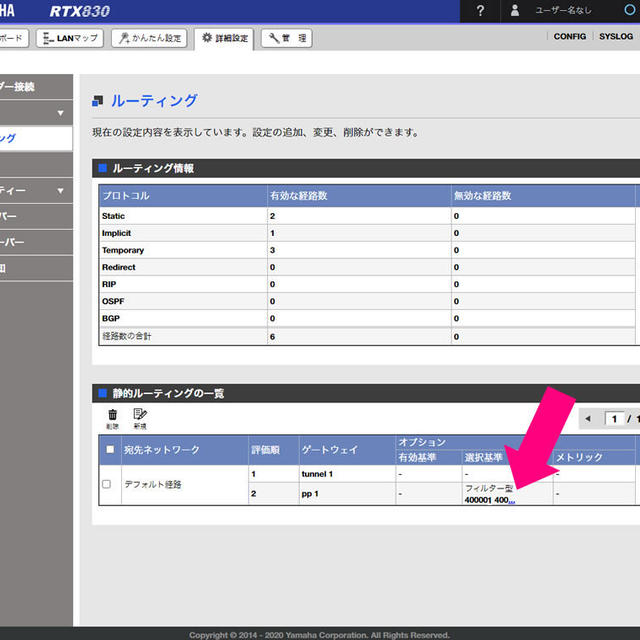Click the user account silhouette icon
Screen dimensions: 640x640
click(x=515, y=11)
